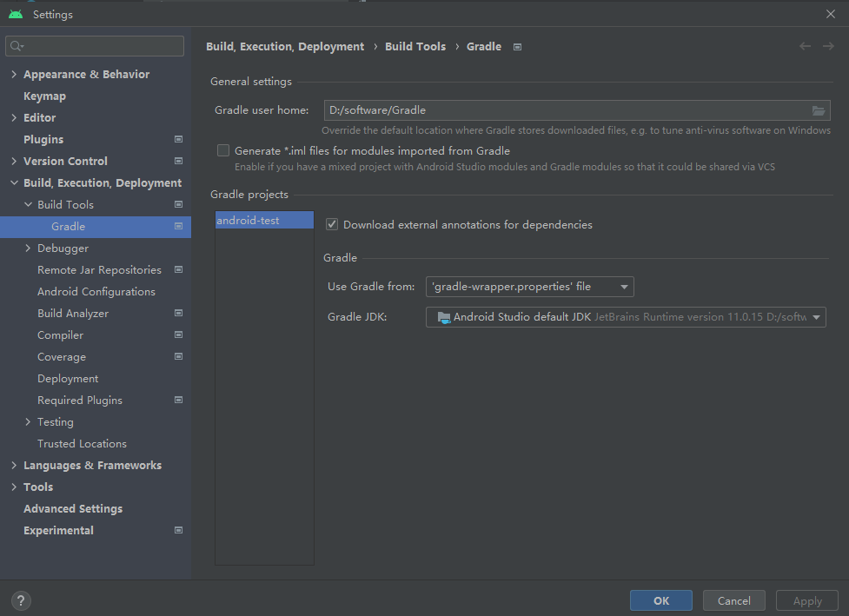Click OK to confirm settings
The height and width of the screenshot is (616, 849).
tap(660, 600)
